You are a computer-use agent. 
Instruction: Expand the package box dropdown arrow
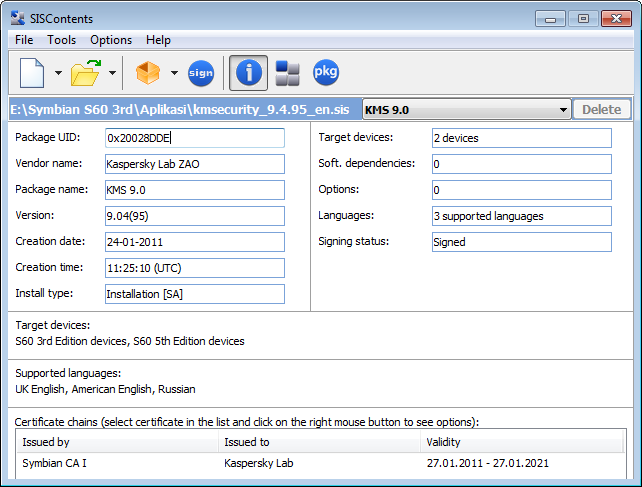[x=174, y=73]
